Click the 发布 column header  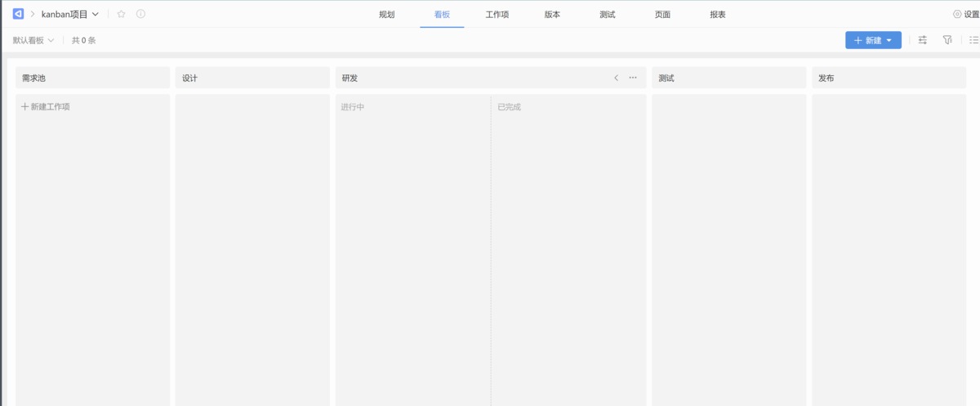(x=889, y=78)
